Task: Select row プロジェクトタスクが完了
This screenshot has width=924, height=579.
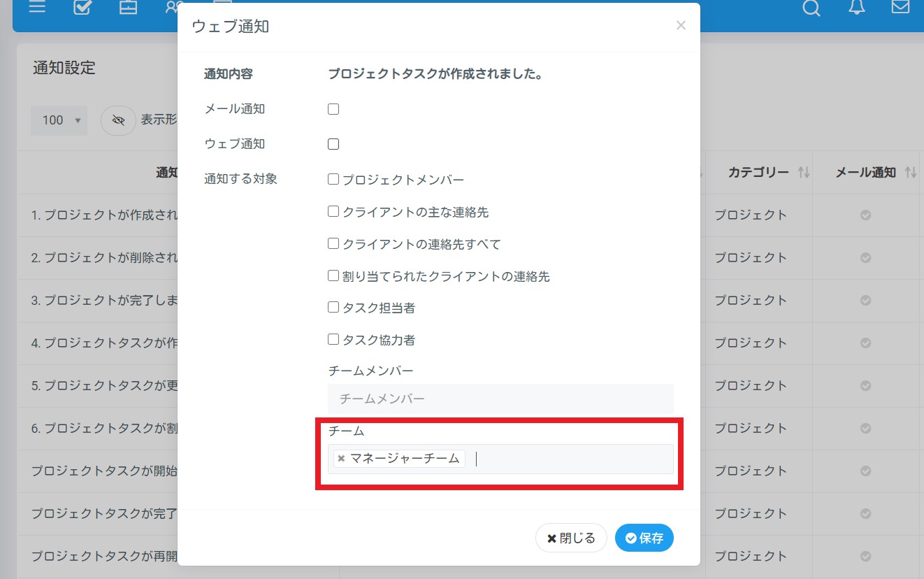Action: tap(105, 514)
